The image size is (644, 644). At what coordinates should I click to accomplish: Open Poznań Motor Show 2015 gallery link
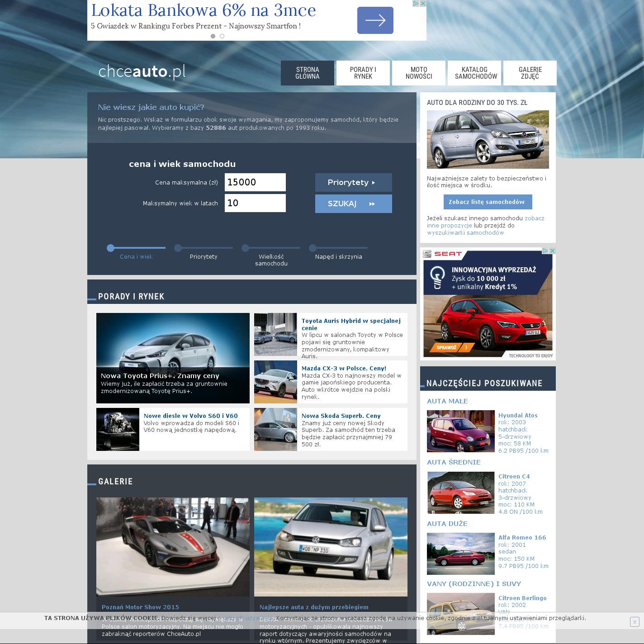[x=140, y=607]
